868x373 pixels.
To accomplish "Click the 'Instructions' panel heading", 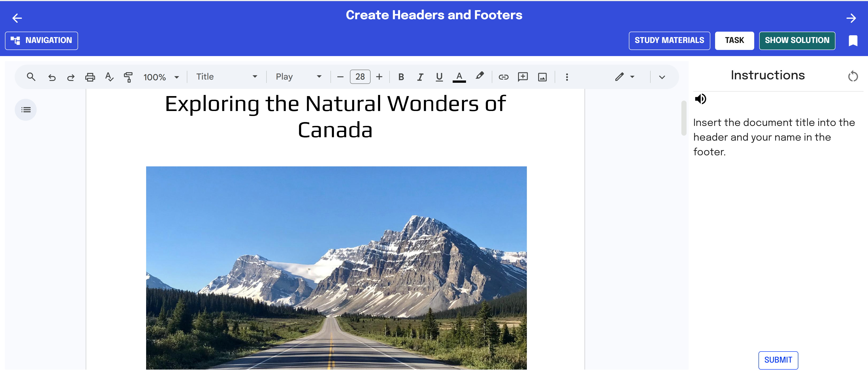I will pyautogui.click(x=768, y=76).
